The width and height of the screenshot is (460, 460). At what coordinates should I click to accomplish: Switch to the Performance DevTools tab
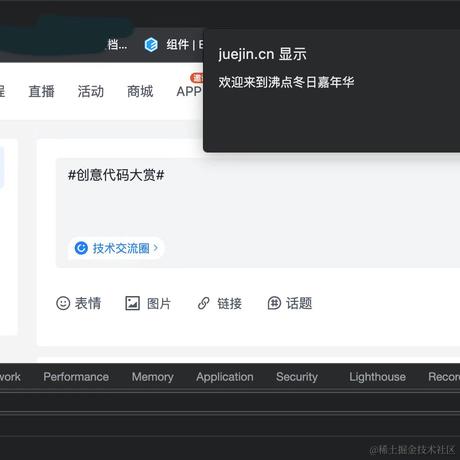tap(76, 377)
